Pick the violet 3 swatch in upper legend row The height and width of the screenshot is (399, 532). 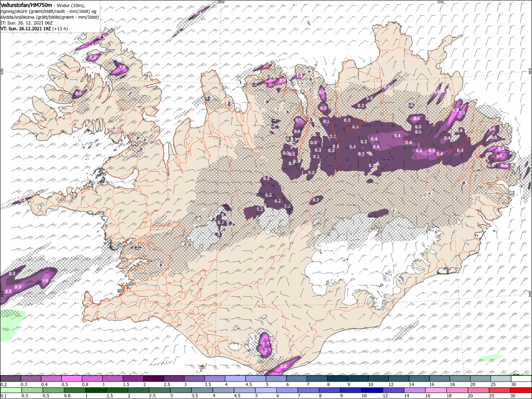194,379
